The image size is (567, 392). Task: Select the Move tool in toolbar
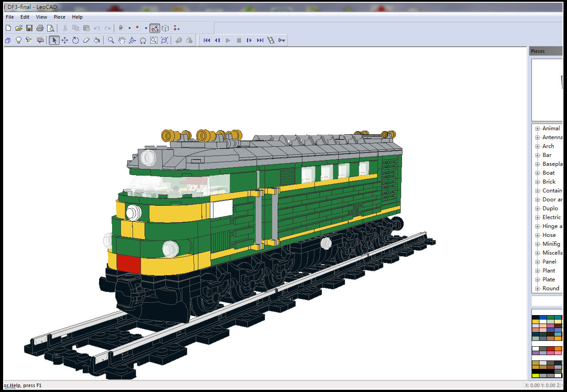[65, 40]
